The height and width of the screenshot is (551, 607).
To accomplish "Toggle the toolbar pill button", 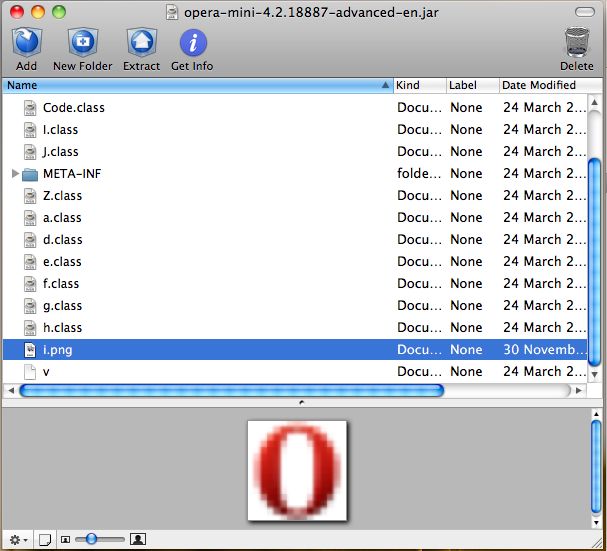I will (585, 12).
